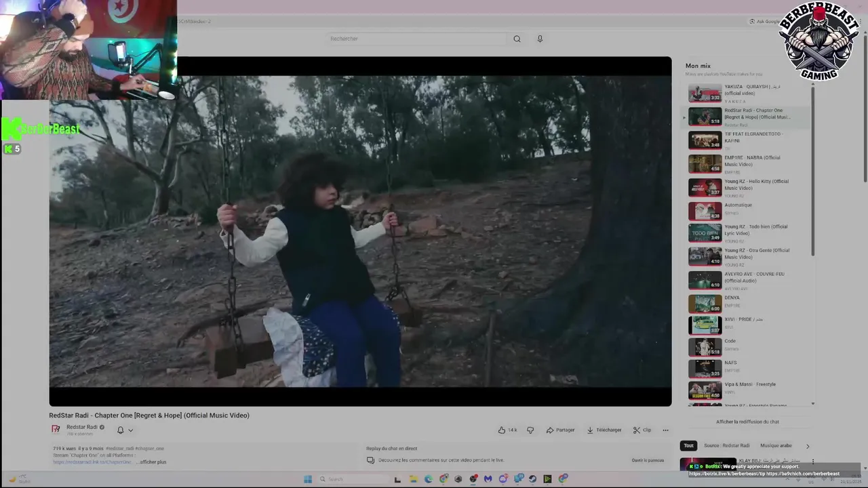Open the redstarradi.lnk.to link in description
Viewport: 868px width, 488px height.
click(x=92, y=462)
